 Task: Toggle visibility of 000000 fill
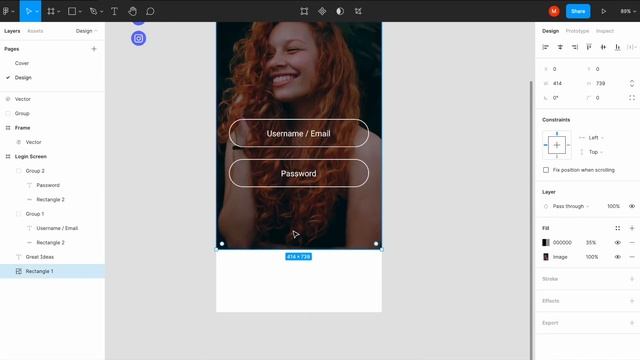tap(618, 242)
